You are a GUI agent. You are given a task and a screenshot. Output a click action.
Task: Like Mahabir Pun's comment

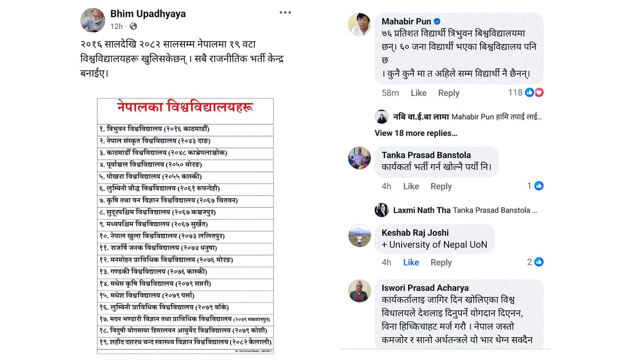[x=419, y=93]
